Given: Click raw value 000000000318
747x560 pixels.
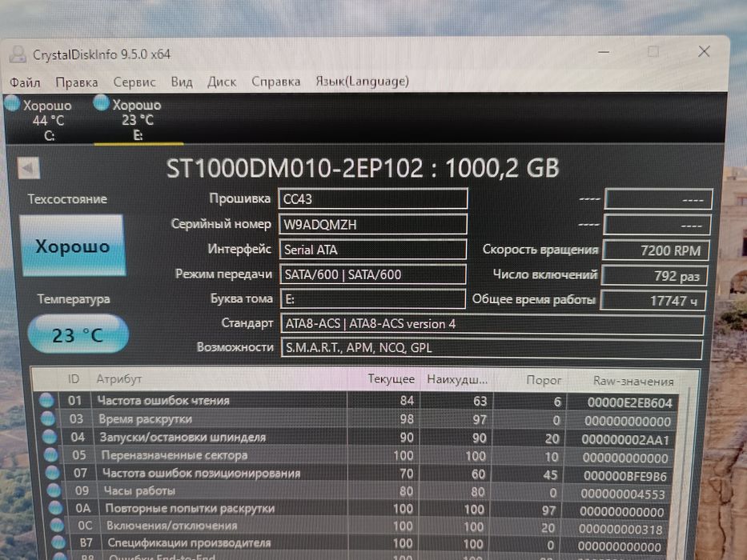Looking at the screenshot, I should [x=620, y=530].
